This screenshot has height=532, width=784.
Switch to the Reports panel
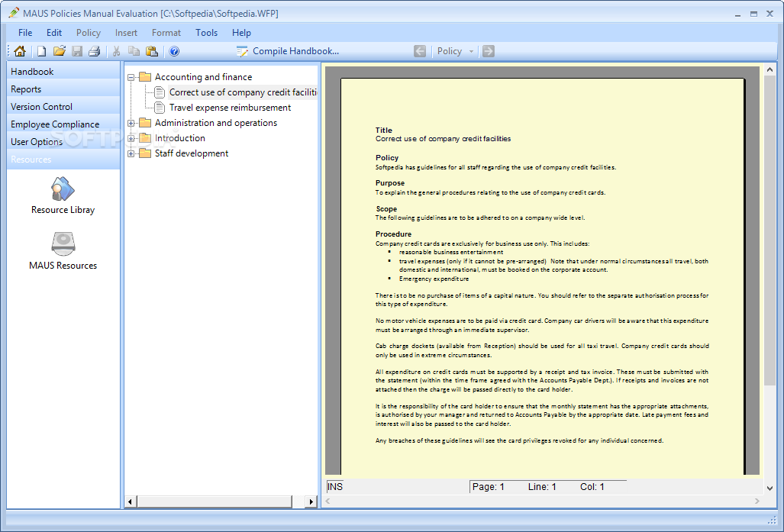click(63, 89)
